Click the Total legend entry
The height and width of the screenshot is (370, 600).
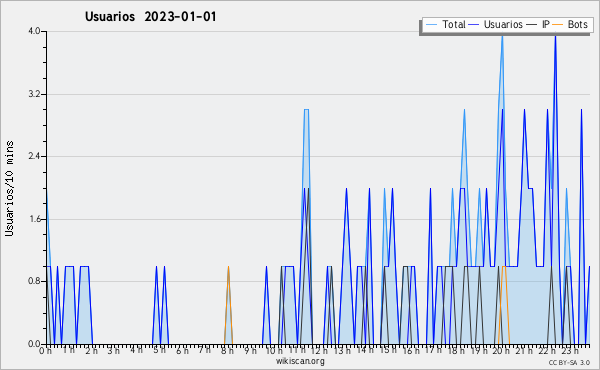tap(445, 24)
